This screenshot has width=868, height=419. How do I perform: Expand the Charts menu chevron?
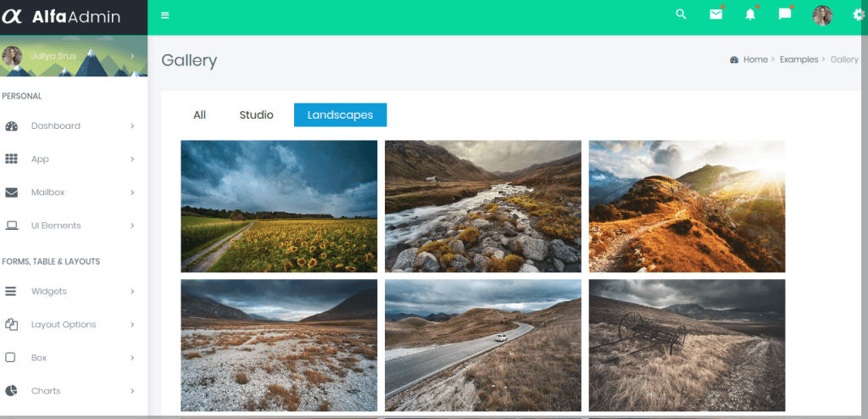point(132,391)
